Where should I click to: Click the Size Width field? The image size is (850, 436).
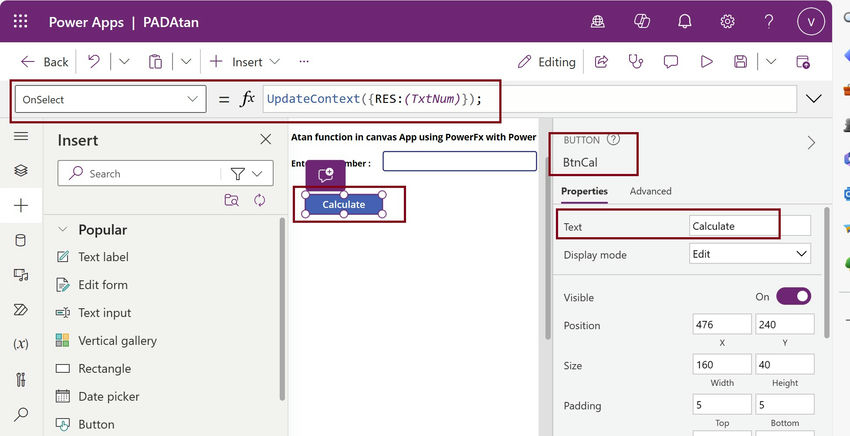pyautogui.click(x=722, y=364)
